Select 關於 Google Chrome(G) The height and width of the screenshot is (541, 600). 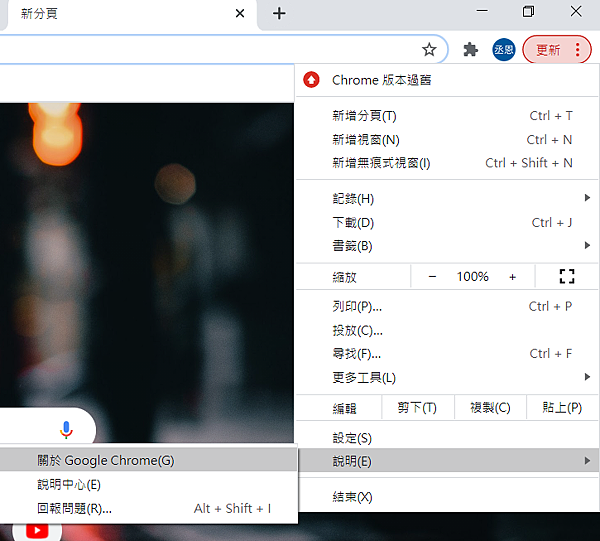point(148,460)
